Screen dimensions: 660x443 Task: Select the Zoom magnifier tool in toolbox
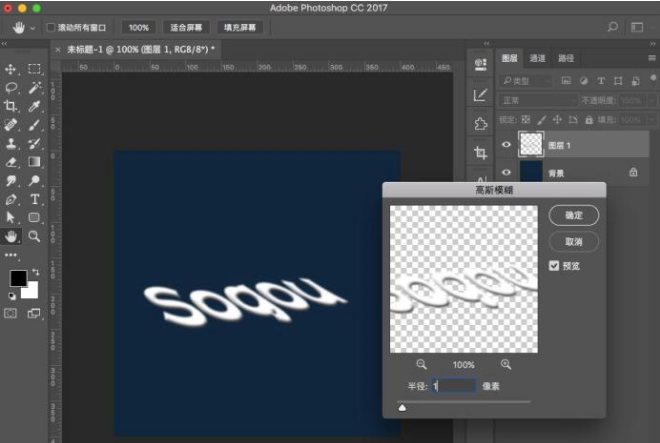click(35, 236)
